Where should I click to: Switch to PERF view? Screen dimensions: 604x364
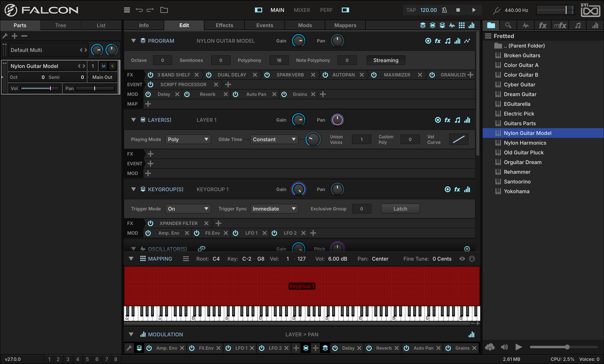pyautogui.click(x=326, y=10)
